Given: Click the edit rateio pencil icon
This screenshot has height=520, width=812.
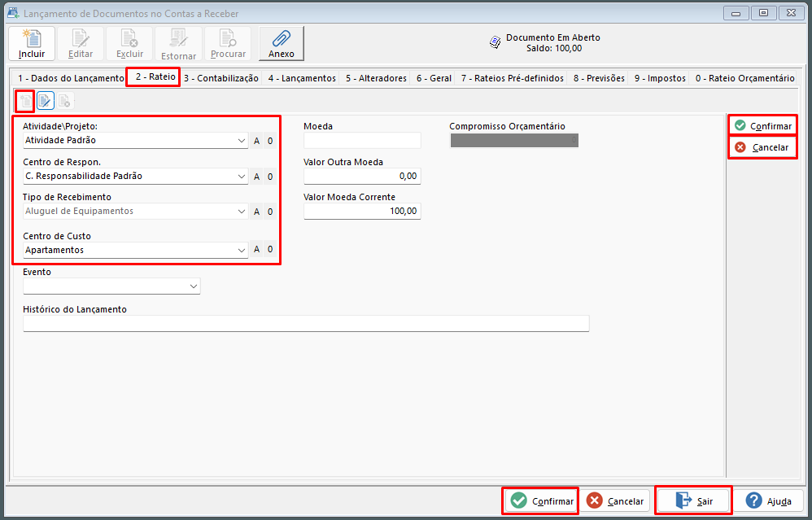Looking at the screenshot, I should [46, 100].
